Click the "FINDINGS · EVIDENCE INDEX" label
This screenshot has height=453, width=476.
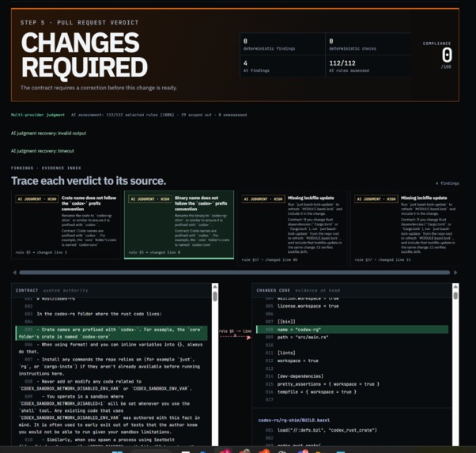coord(46,168)
